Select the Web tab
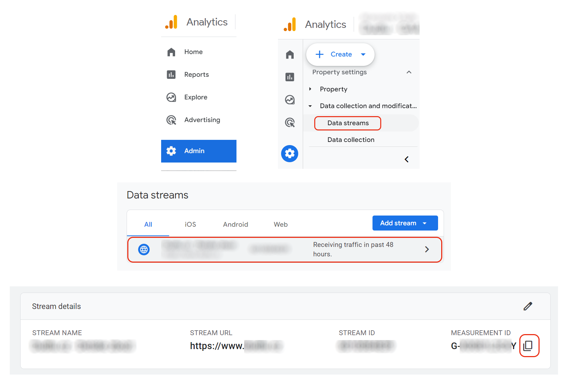The height and width of the screenshot is (392, 572). click(280, 224)
